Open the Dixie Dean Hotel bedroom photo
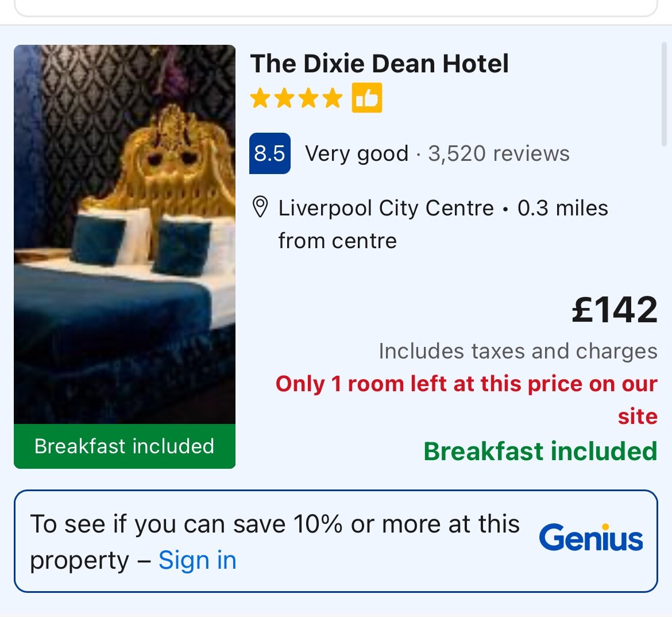Image resolution: width=672 pixels, height=617 pixels. [125, 234]
